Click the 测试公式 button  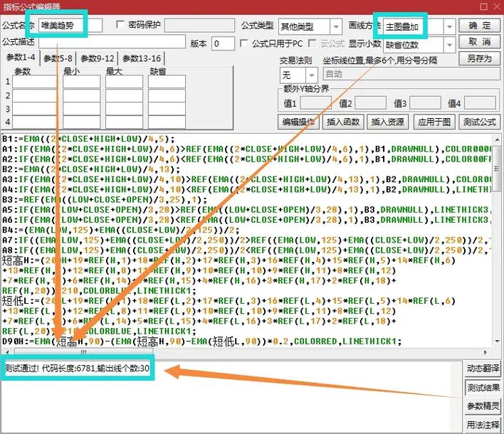(x=479, y=122)
